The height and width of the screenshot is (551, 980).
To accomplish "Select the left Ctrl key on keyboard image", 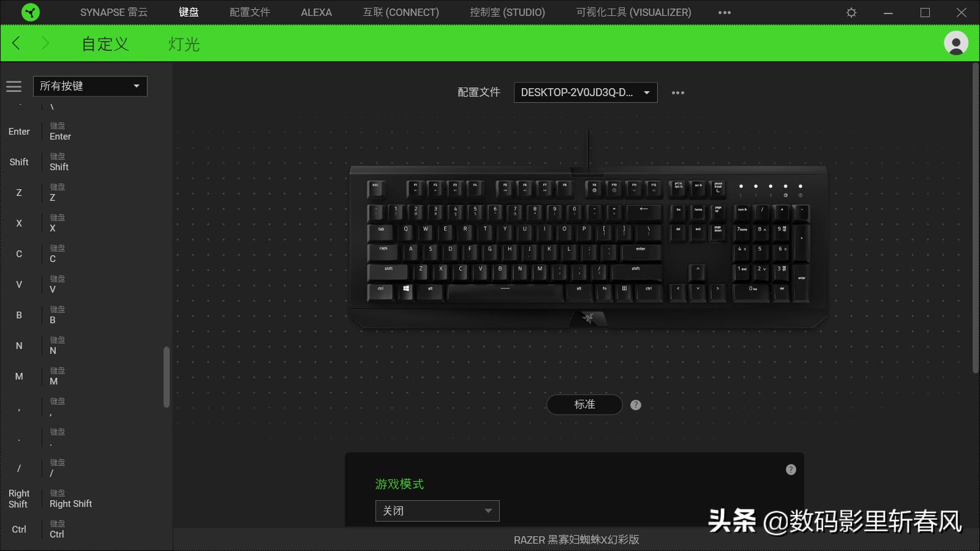I will (x=381, y=291).
